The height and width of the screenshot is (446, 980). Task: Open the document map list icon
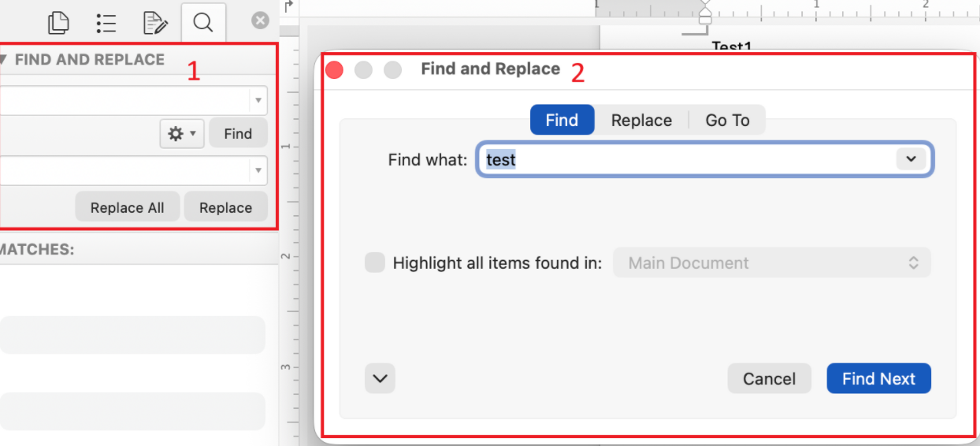[106, 23]
